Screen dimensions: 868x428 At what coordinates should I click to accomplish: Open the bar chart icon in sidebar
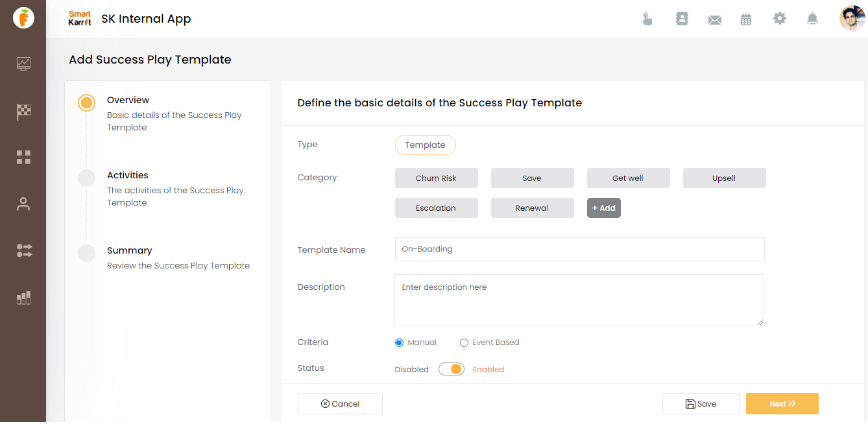[23, 298]
